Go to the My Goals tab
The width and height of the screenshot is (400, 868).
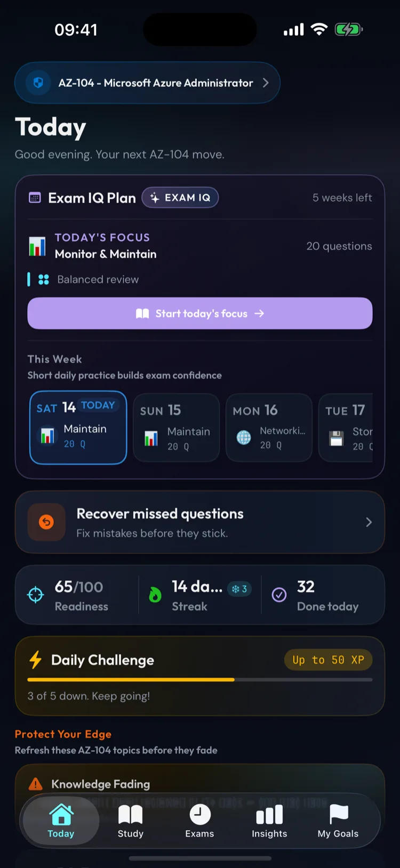(338, 821)
